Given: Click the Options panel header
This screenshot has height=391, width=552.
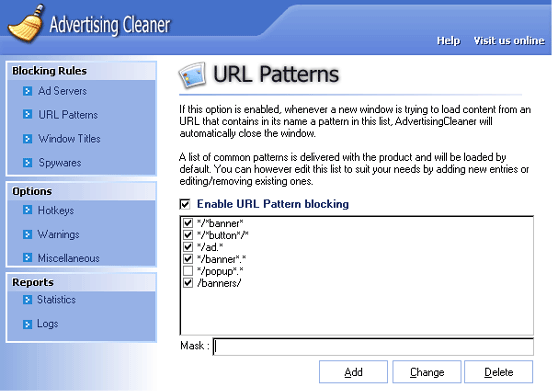Looking at the screenshot, I should (81, 191).
